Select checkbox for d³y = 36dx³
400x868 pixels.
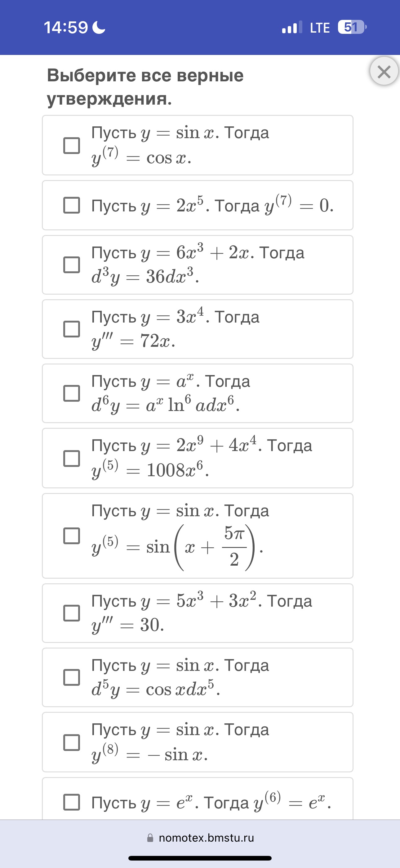click(x=72, y=265)
